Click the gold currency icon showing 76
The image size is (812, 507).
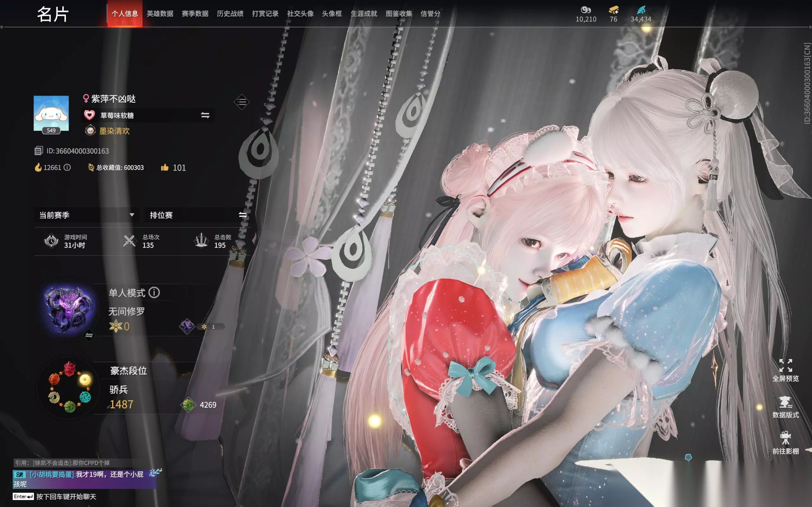pos(613,10)
